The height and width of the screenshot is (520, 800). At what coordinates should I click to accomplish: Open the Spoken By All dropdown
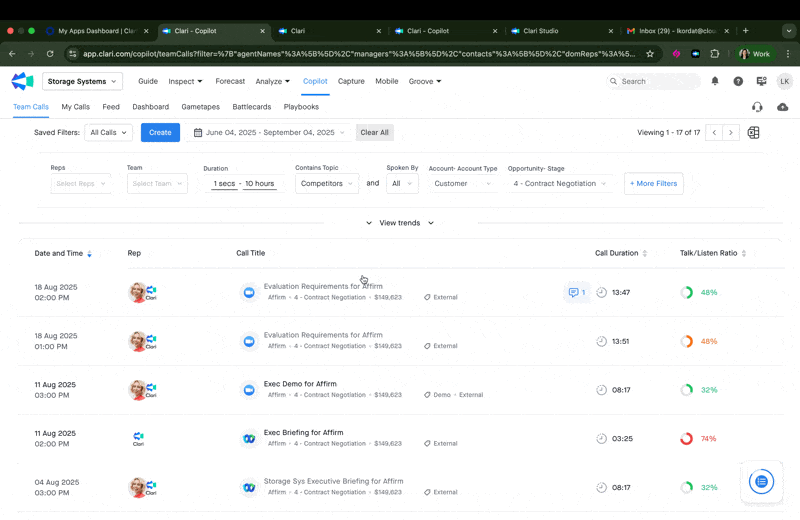(x=402, y=184)
